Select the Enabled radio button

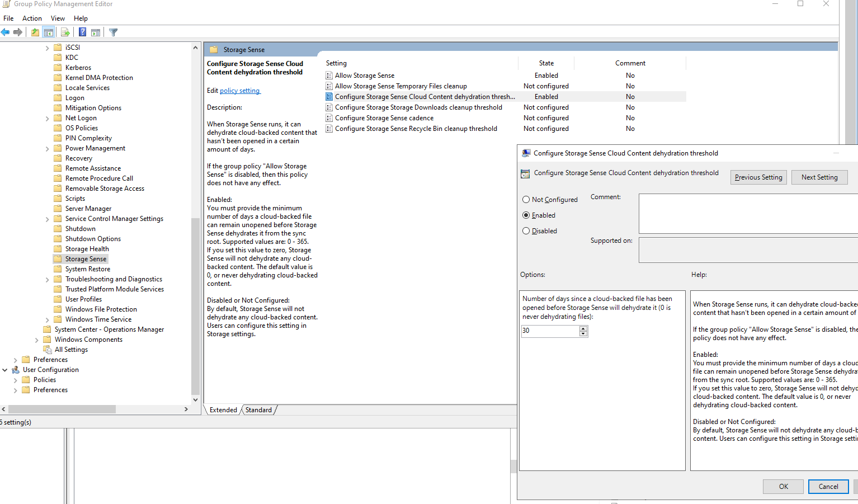526,215
